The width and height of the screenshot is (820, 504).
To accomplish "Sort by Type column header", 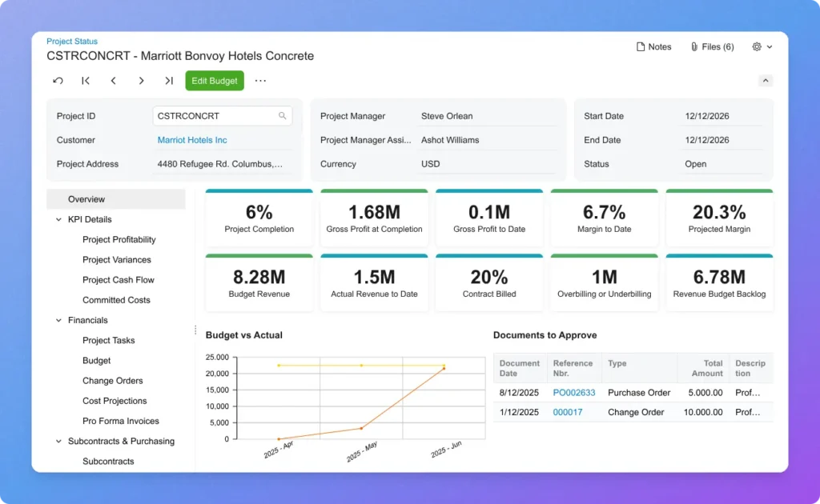I will click(x=640, y=368).
